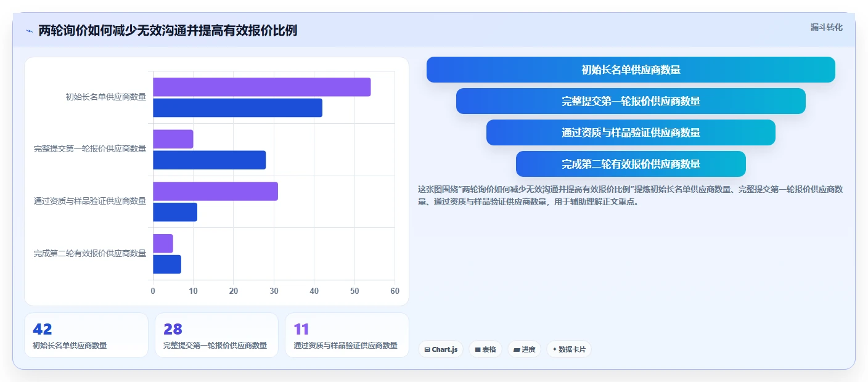Select the 进度 chip
Screen dimensions: 868x382
coord(524,349)
